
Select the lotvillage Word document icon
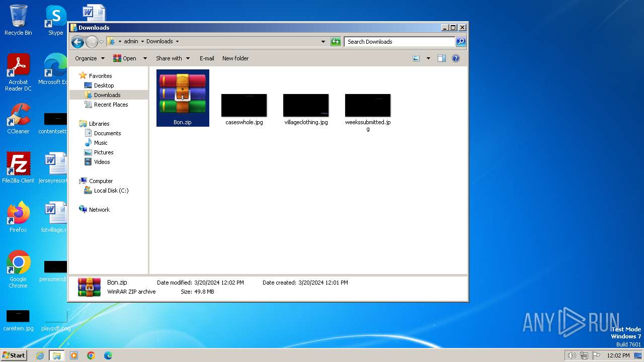coord(54,217)
